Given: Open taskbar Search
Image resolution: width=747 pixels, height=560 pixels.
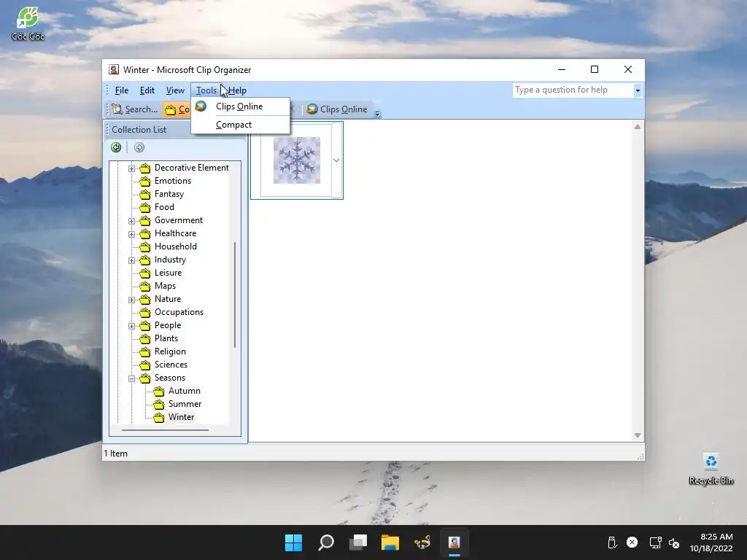Looking at the screenshot, I should point(326,542).
